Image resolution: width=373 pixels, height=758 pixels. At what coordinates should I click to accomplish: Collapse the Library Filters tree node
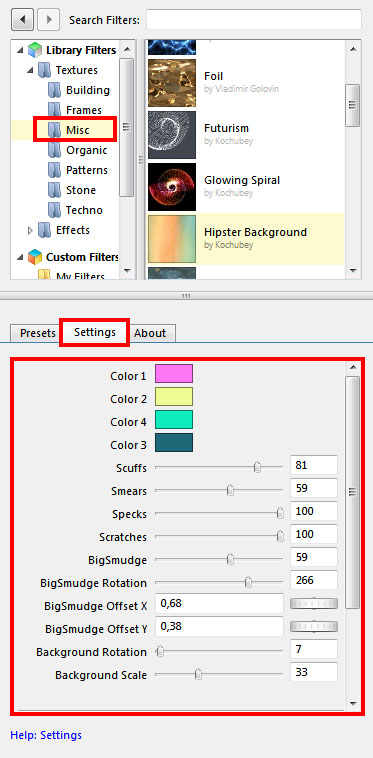[20, 50]
